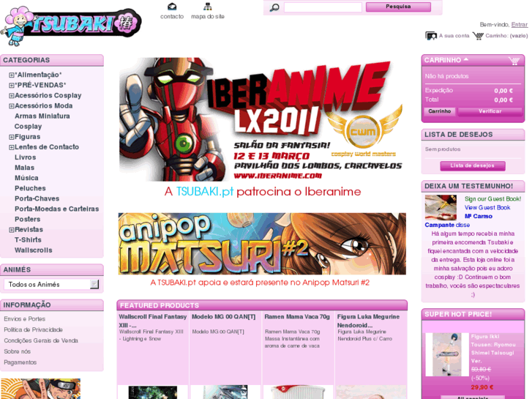532x399 pixels.
Task: Click the Lista de desejos button
Action: coord(473,165)
